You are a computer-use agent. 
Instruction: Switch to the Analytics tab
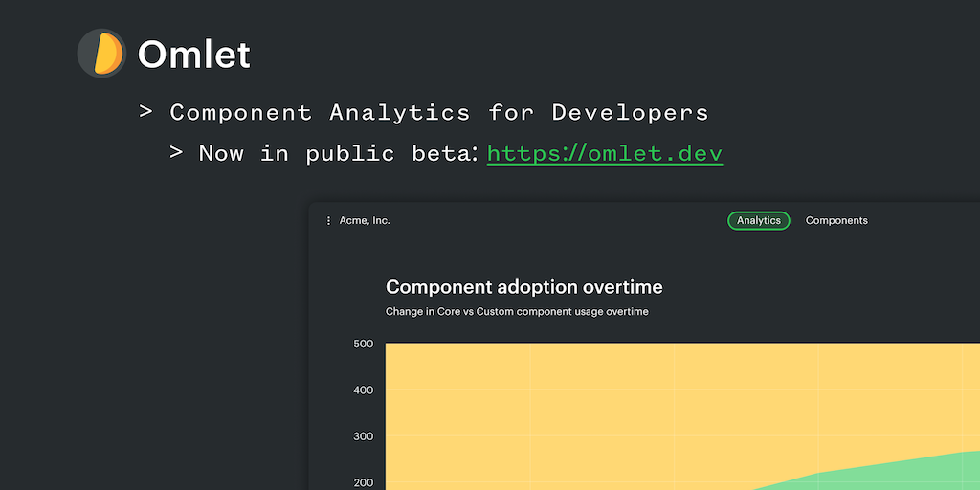(758, 221)
